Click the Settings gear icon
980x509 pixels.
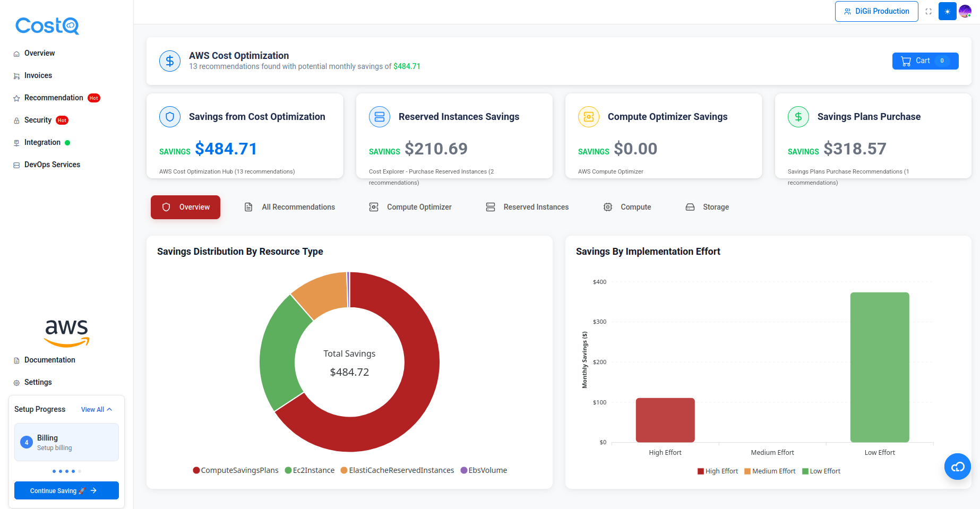click(x=16, y=383)
